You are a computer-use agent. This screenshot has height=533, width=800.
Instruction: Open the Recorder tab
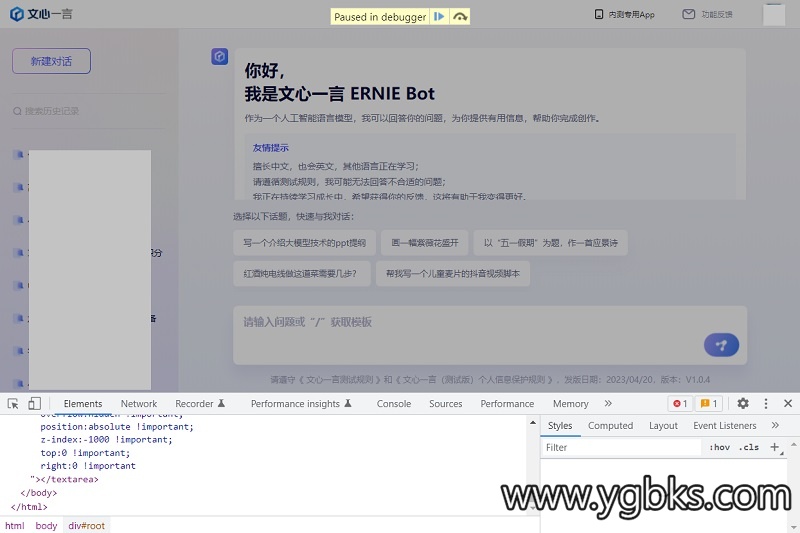pos(199,403)
